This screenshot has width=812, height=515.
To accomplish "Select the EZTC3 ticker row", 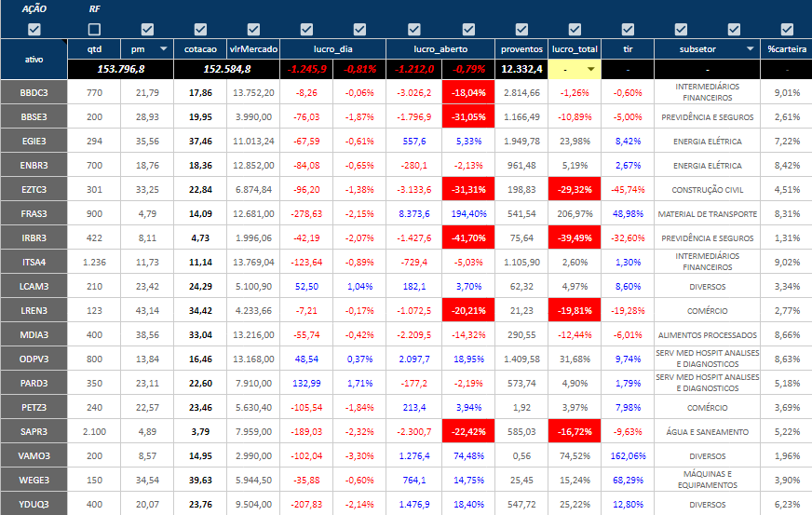I will pyautogui.click(x=34, y=190).
